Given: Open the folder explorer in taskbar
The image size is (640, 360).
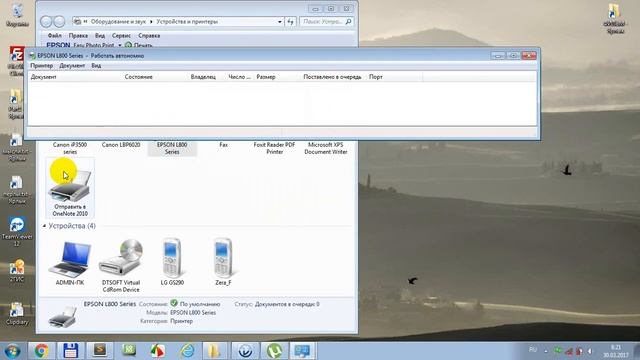Looking at the screenshot, I should (x=215, y=351).
